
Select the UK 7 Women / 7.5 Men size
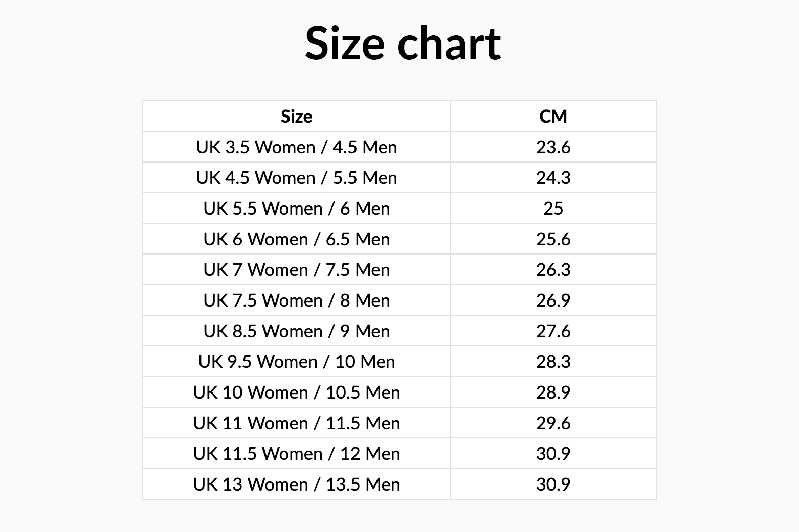point(296,270)
